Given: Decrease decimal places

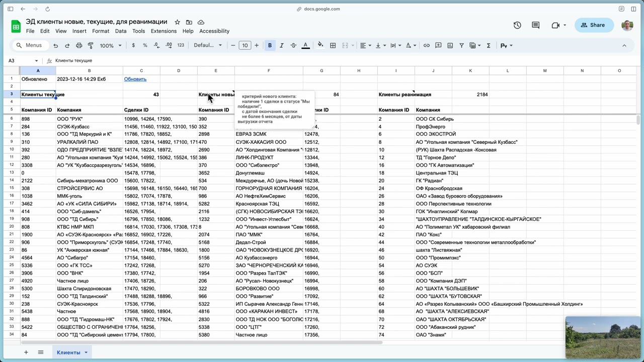Looking at the screenshot, I should (x=157, y=45).
